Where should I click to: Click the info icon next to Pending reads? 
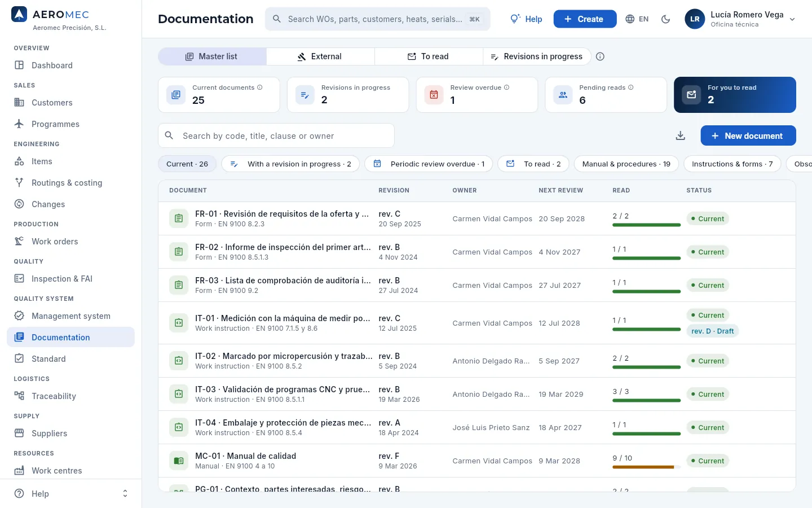(631, 87)
